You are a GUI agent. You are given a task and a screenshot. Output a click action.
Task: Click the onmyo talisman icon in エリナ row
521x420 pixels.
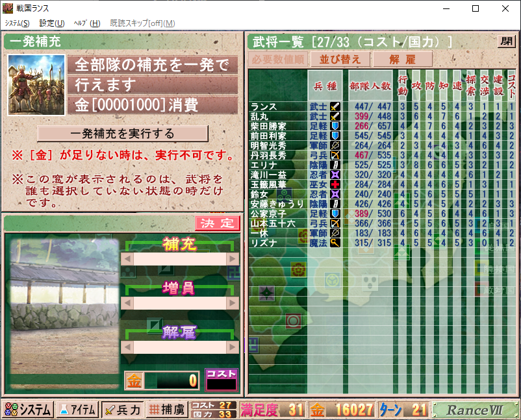[x=335, y=165]
